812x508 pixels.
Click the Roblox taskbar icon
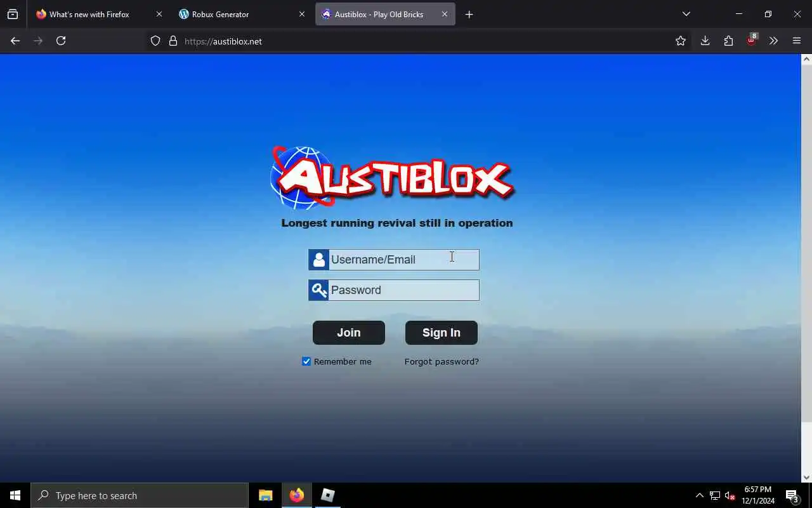click(327, 495)
